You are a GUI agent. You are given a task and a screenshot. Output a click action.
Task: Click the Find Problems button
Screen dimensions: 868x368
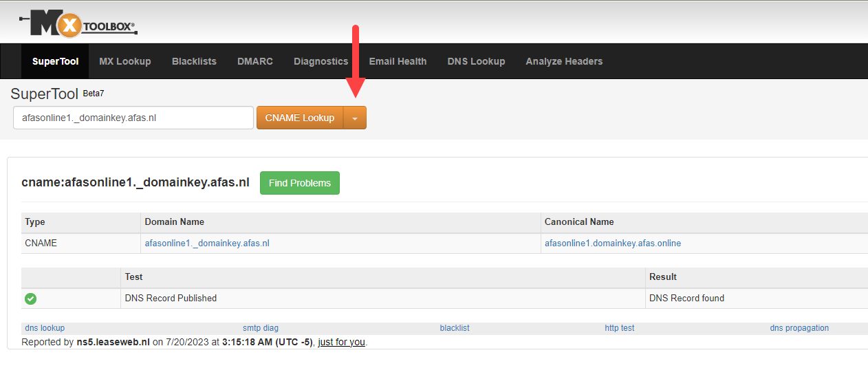[300, 183]
